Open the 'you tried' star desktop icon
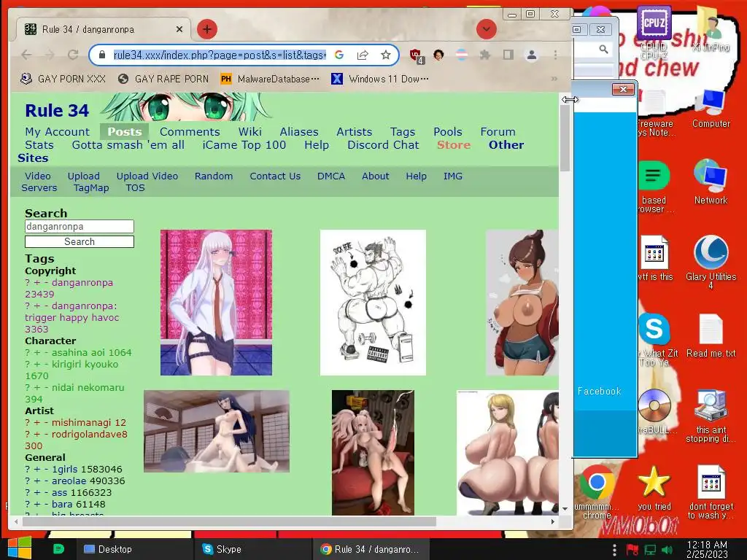The height and width of the screenshot is (560, 747). 654,488
